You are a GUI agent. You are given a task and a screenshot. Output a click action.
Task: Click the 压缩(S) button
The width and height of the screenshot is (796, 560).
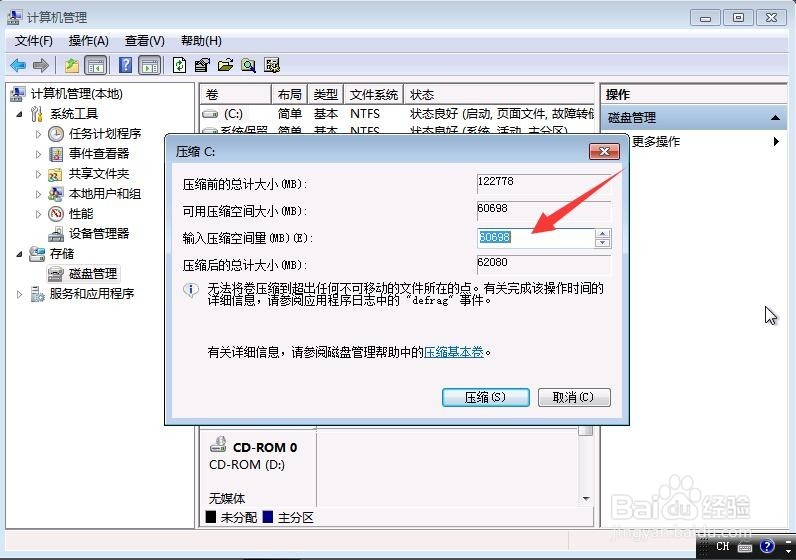(485, 397)
